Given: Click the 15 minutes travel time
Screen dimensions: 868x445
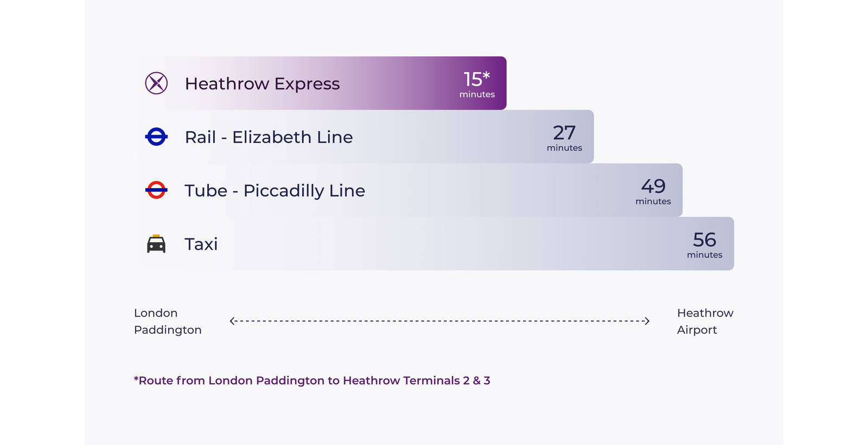Looking at the screenshot, I should click(x=477, y=84).
